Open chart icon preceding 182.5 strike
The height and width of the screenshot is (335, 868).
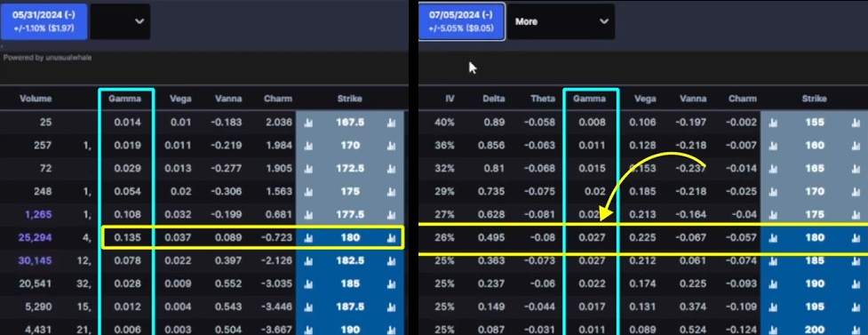pos(309,260)
